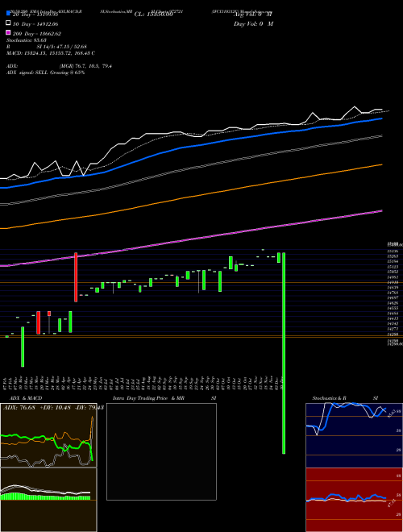403x532 pixels.
Task: Click the 'ADX & MACD' panel title
Action: click(26, 398)
